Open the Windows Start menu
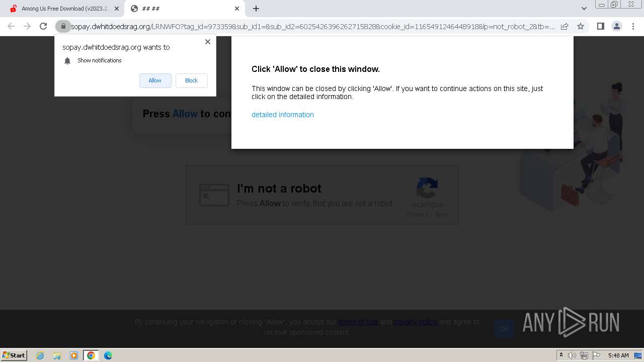 14,355
